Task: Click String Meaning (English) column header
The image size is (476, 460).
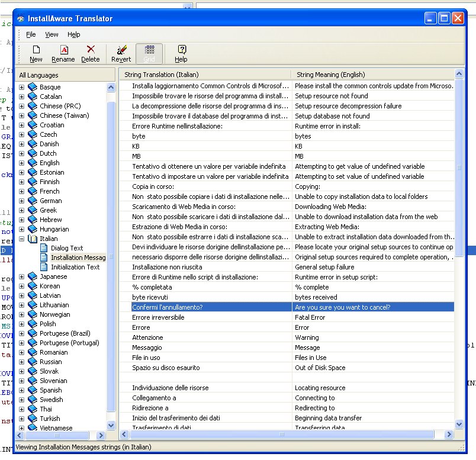Action: [373, 75]
